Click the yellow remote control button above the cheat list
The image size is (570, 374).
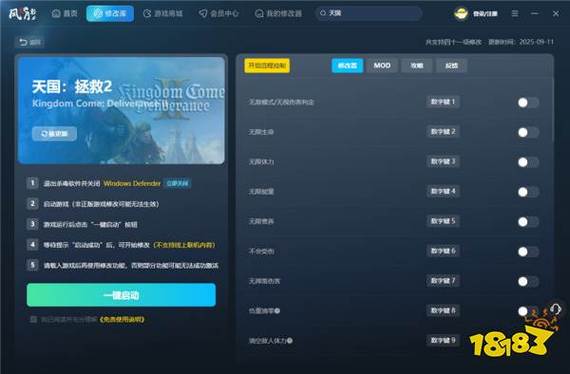[267, 65]
